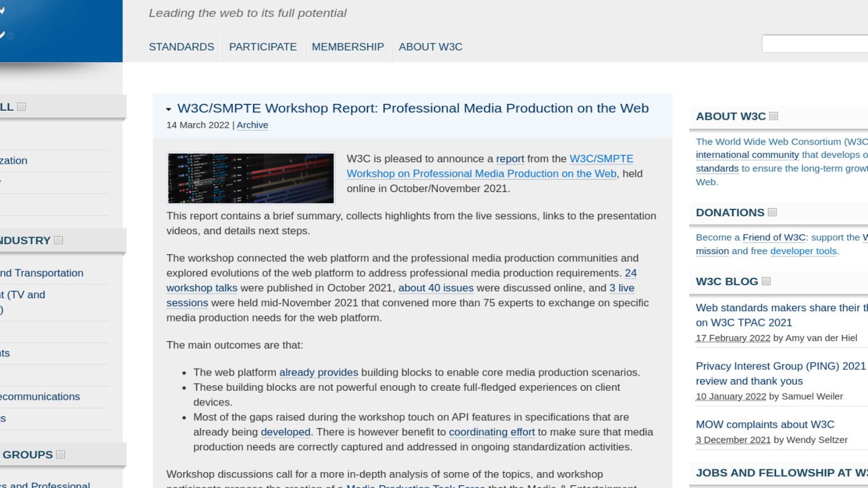This screenshot has width=868, height=488.
Task: Open the news Archive link
Action: (252, 125)
